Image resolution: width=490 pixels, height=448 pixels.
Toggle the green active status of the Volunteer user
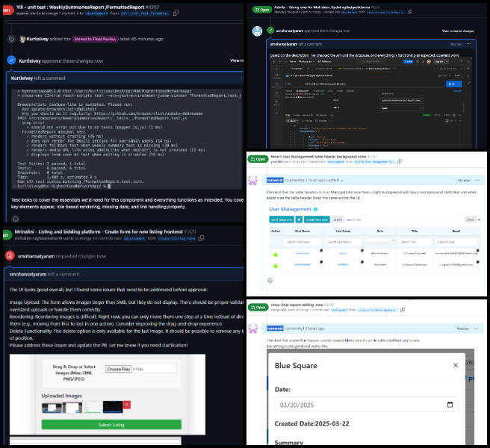[276, 266]
